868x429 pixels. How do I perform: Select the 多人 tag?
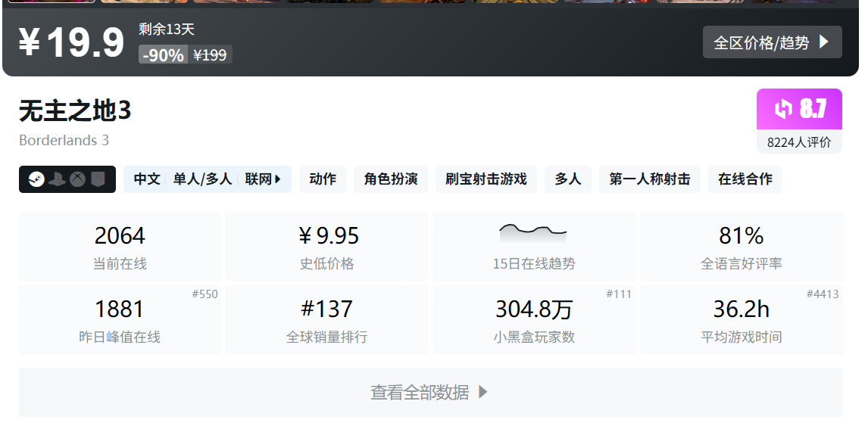[568, 179]
